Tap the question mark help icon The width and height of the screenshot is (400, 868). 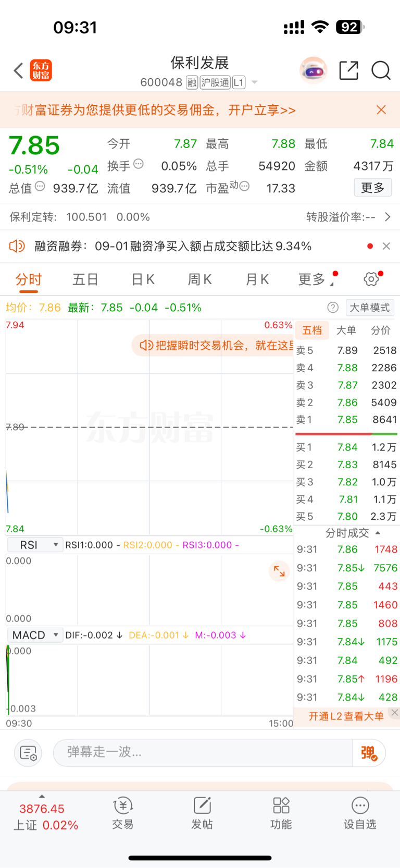tap(333, 308)
